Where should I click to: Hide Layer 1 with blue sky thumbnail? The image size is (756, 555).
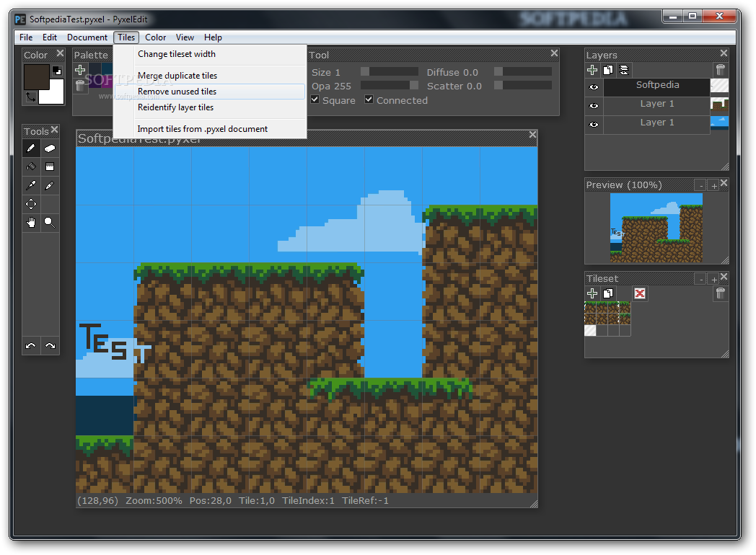[x=594, y=124]
